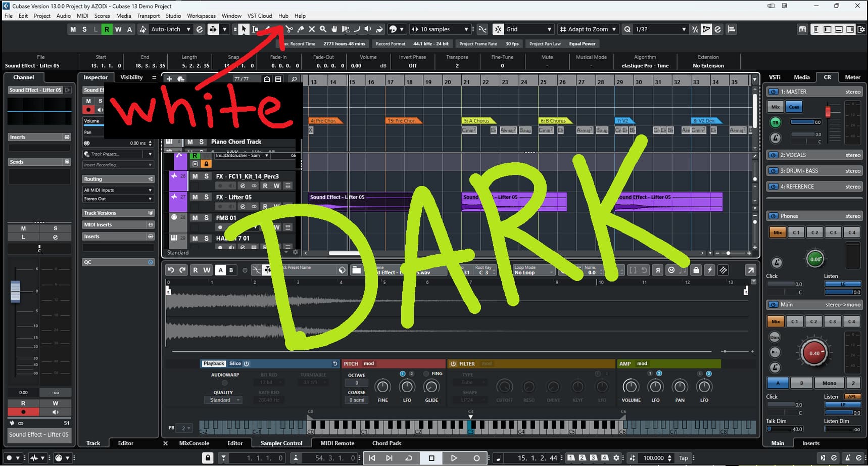Click the Slice mode button in sampler
This screenshot has width=868, height=466.
[235, 364]
